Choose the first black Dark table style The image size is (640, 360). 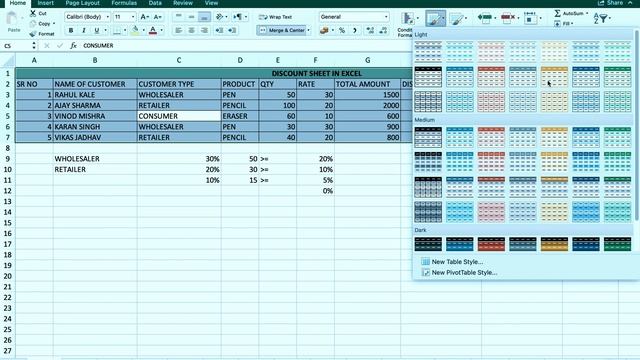click(428, 244)
